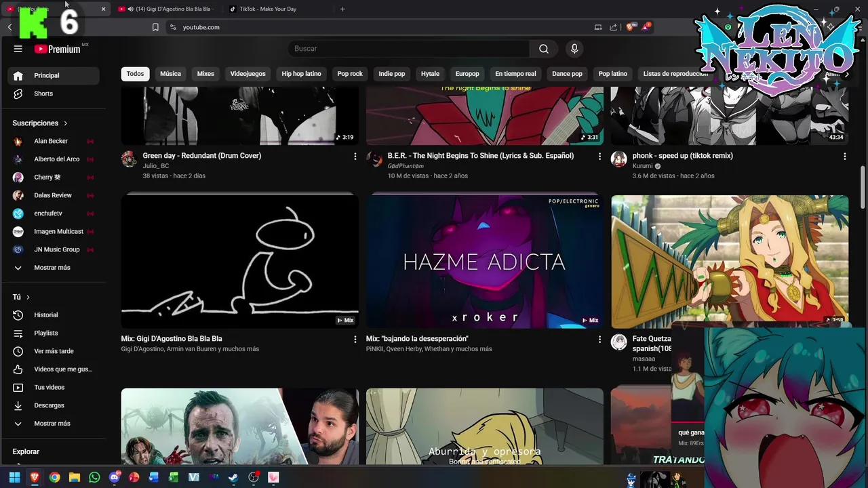868x488 pixels.
Task: Open Google Chrome from the taskbar
Action: [54, 477]
